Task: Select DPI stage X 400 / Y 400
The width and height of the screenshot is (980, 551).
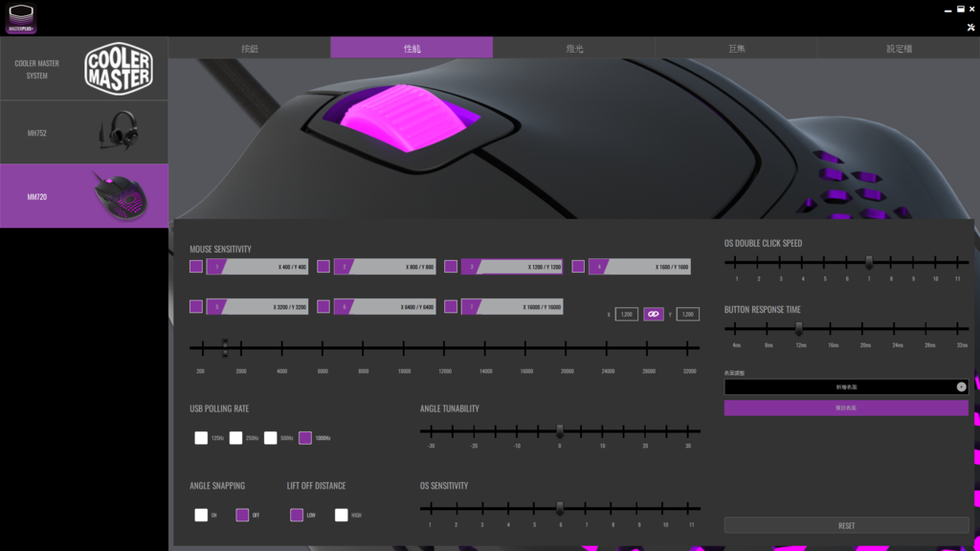Action: pyautogui.click(x=257, y=267)
